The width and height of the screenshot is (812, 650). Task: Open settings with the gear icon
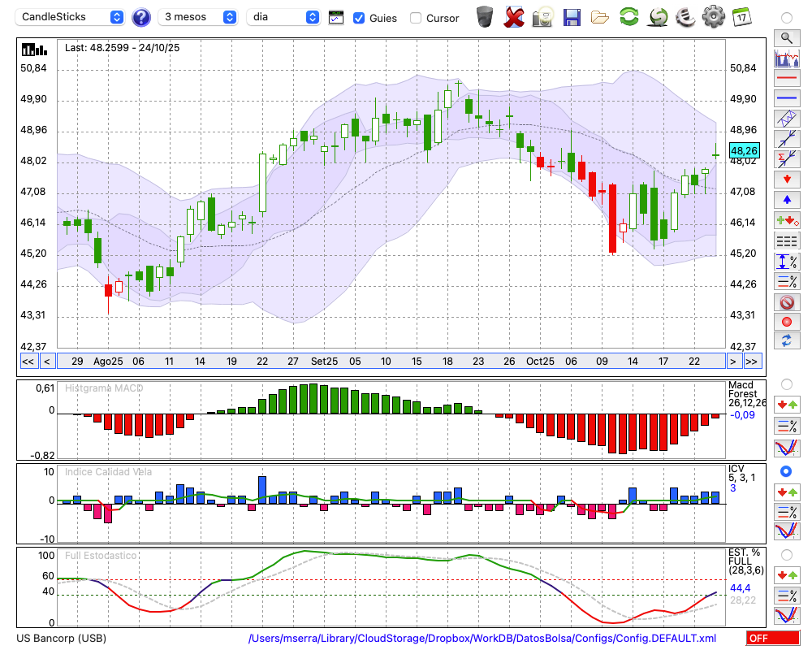point(714,17)
